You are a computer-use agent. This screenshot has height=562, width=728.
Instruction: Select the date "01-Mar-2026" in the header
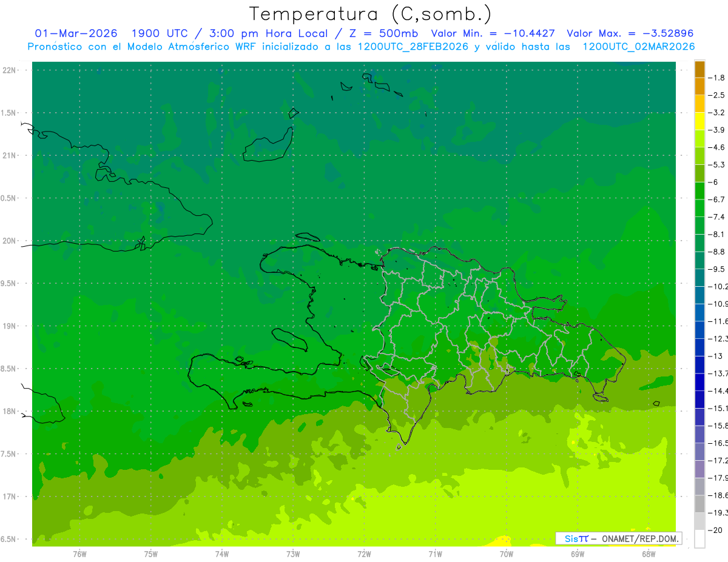76,33
